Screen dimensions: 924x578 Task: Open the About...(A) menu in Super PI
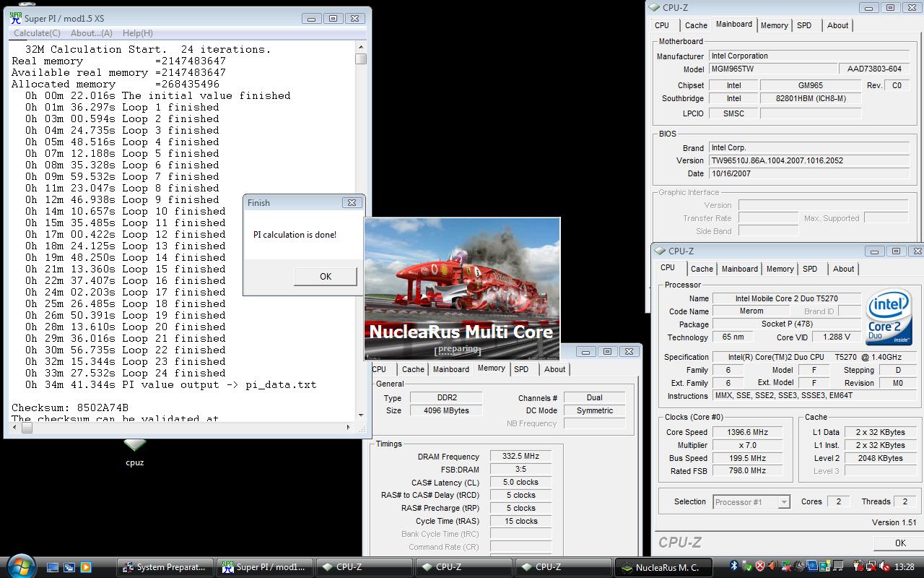tap(92, 33)
